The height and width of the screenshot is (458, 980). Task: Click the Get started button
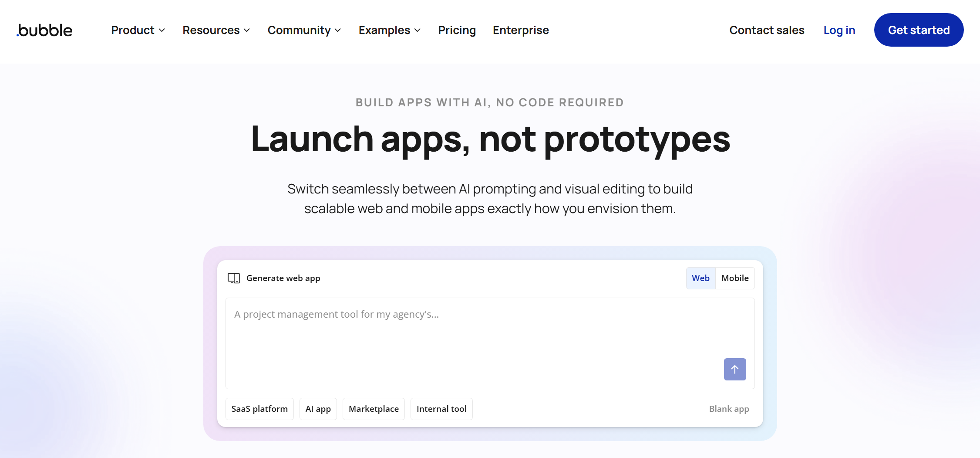pyautogui.click(x=919, y=30)
